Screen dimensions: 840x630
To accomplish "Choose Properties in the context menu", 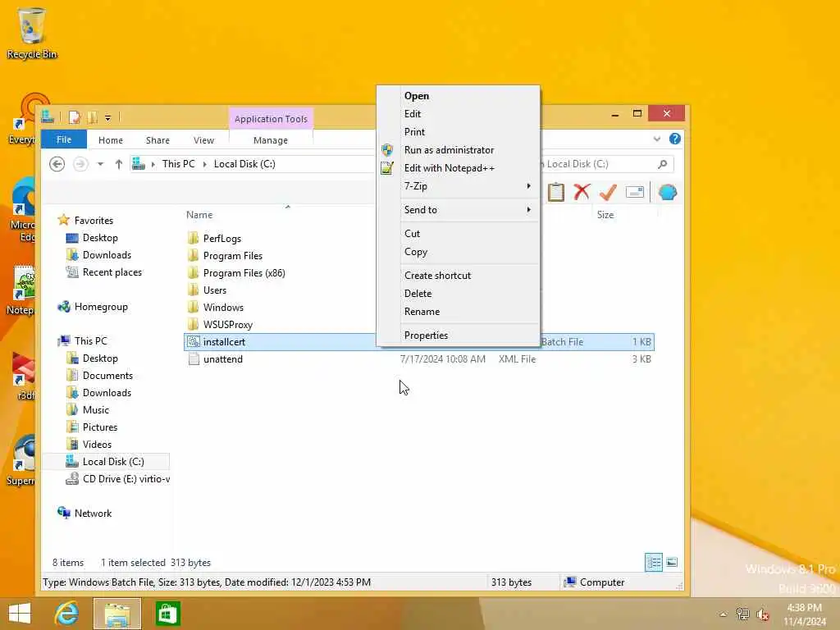I will coord(458,336).
